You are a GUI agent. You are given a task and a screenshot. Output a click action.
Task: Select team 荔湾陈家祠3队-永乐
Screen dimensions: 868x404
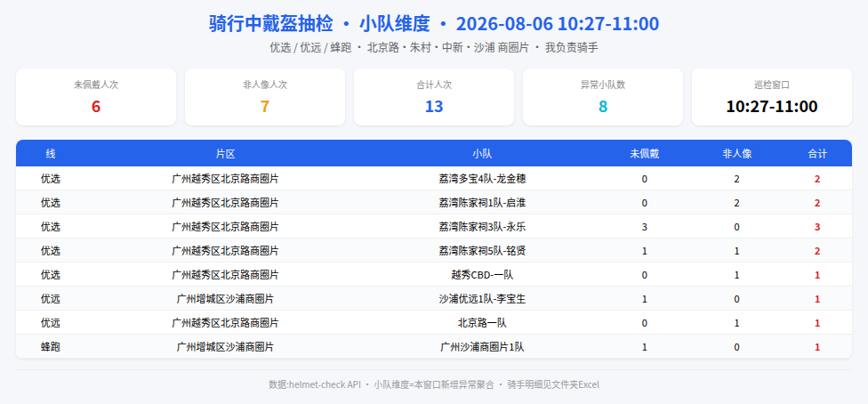tap(482, 227)
